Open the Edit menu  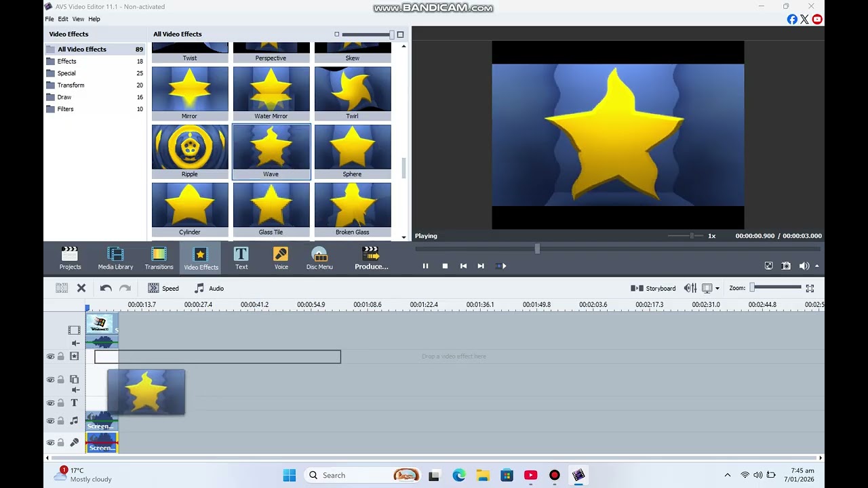point(63,19)
